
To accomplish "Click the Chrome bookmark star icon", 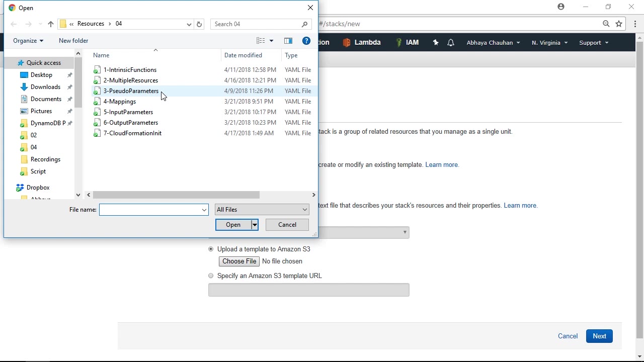I will coord(619,24).
